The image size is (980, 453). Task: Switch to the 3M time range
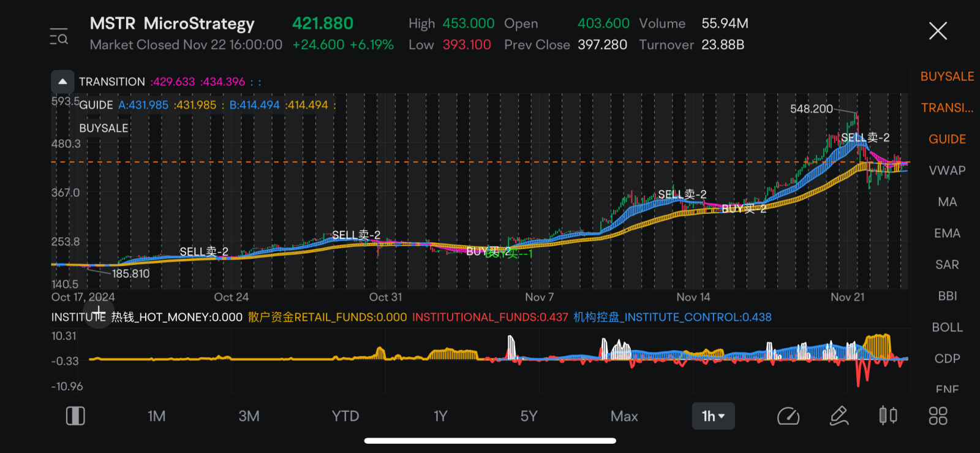pyautogui.click(x=249, y=416)
